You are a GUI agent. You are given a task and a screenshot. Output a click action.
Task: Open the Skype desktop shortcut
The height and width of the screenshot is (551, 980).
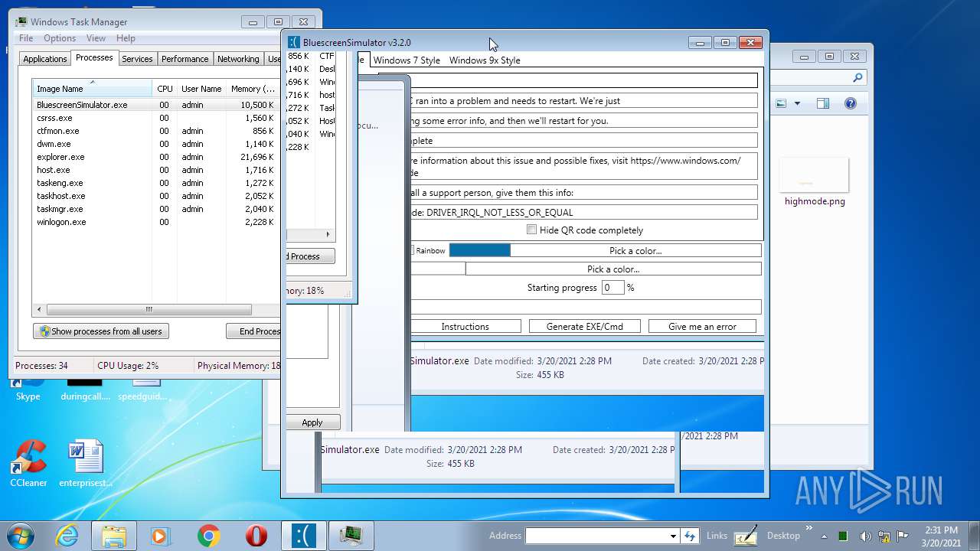click(28, 387)
